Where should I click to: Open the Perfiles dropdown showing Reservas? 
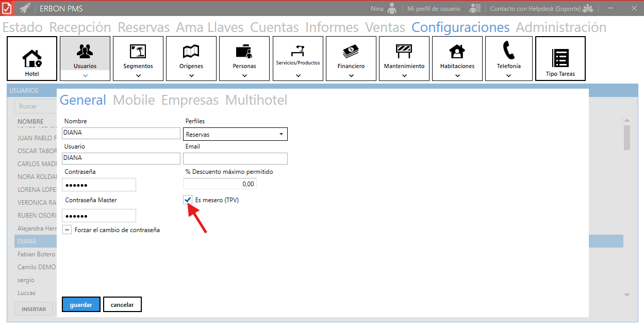click(235, 134)
